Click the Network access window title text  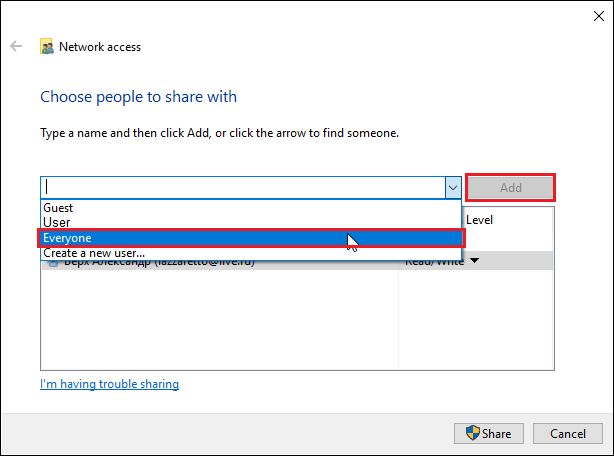pos(100,46)
